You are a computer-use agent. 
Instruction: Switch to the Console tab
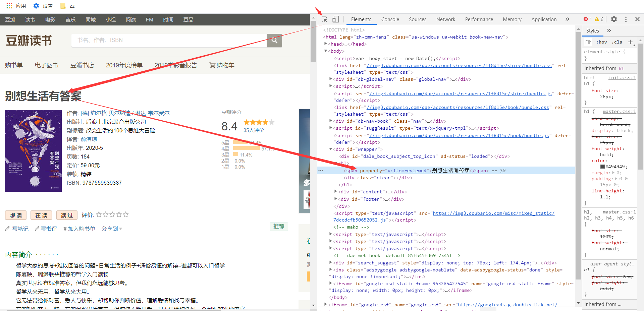[390, 19]
